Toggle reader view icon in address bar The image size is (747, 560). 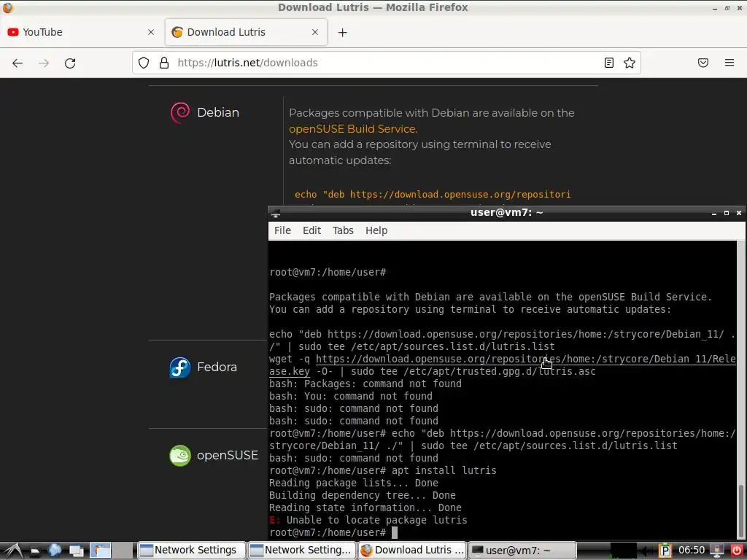(609, 63)
